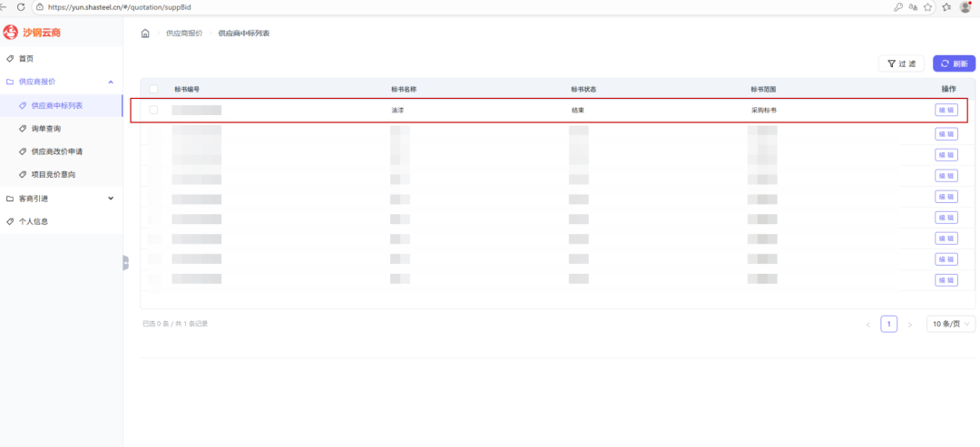980x447 pixels.
Task: Click the browser reload icon
Action: 22,6
